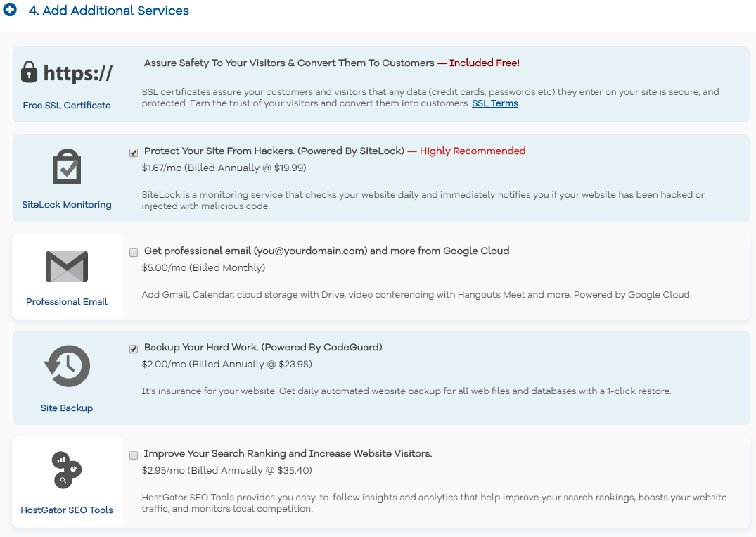Click the Professional Email envelope icon

(67, 266)
